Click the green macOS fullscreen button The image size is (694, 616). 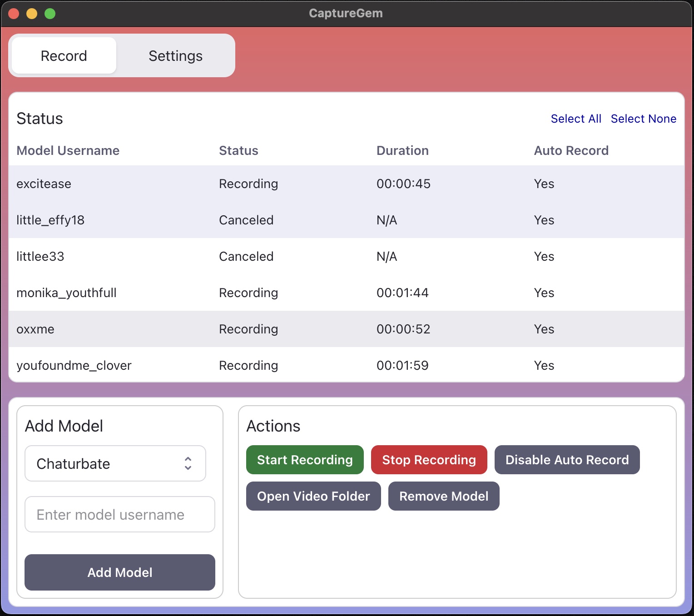point(50,14)
